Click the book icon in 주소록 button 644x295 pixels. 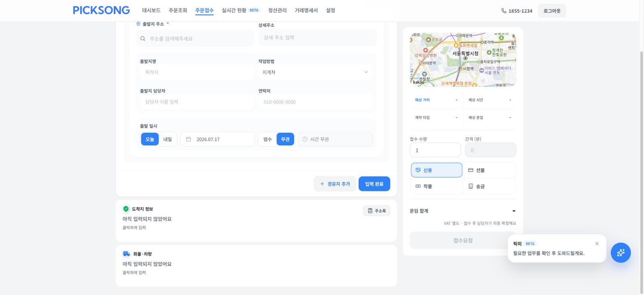point(370,211)
